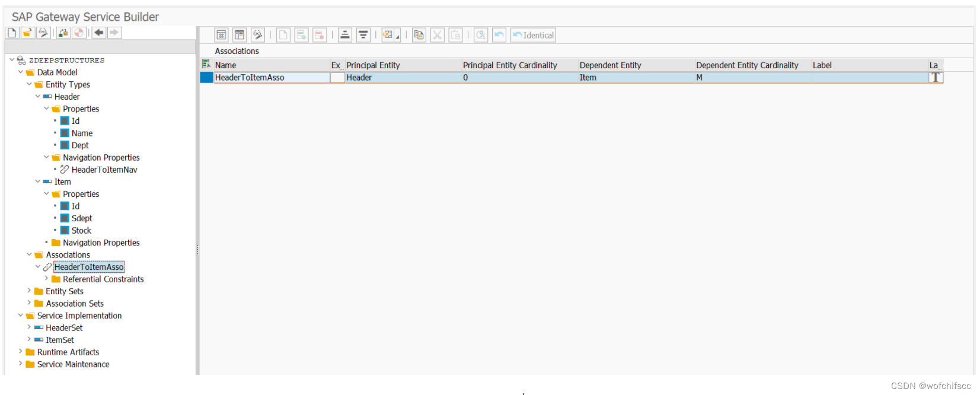This screenshot has height=395, width=980.
Task: Select the Stock property under Item
Action: point(81,231)
